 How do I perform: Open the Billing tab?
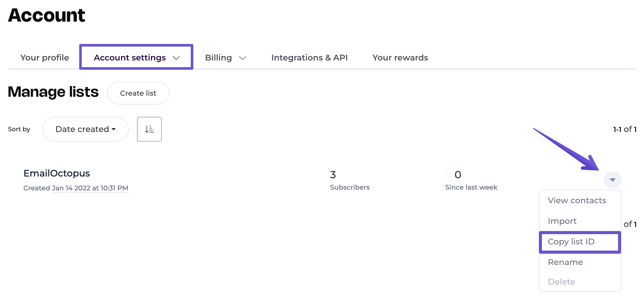[x=218, y=58]
